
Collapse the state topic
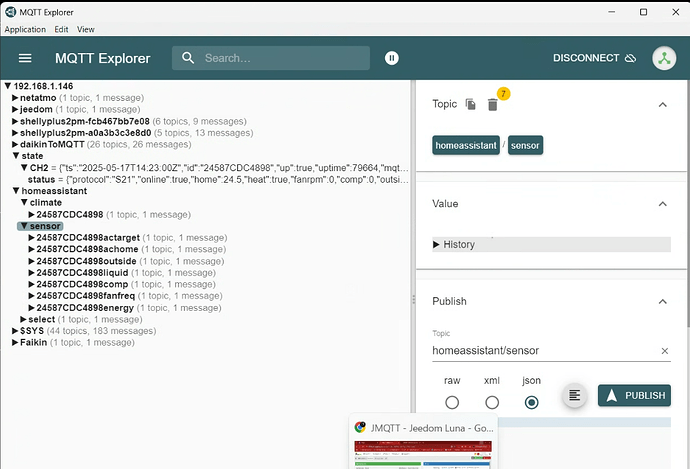coord(16,156)
